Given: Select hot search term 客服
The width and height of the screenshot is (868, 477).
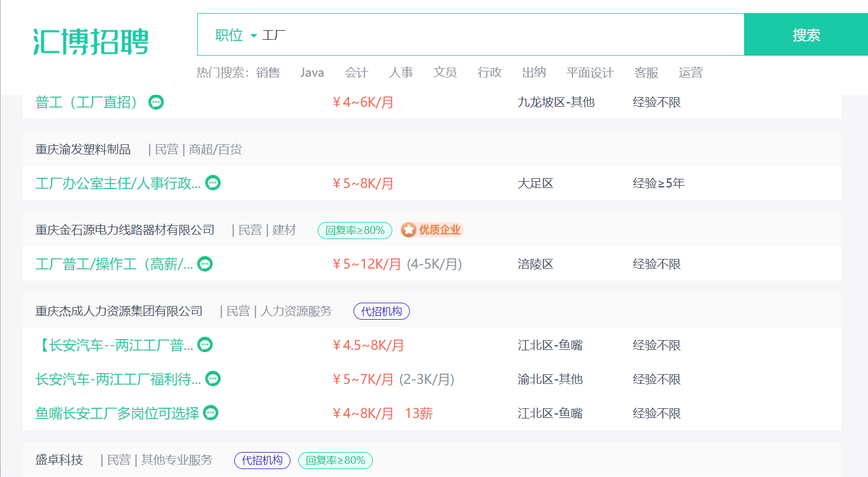Looking at the screenshot, I should coord(646,73).
